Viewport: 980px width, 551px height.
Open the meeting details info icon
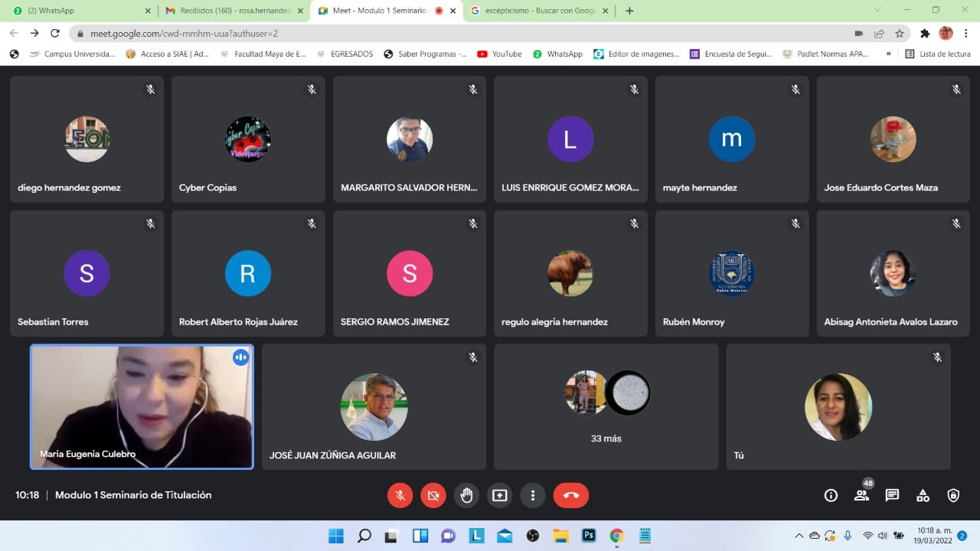pyautogui.click(x=831, y=495)
